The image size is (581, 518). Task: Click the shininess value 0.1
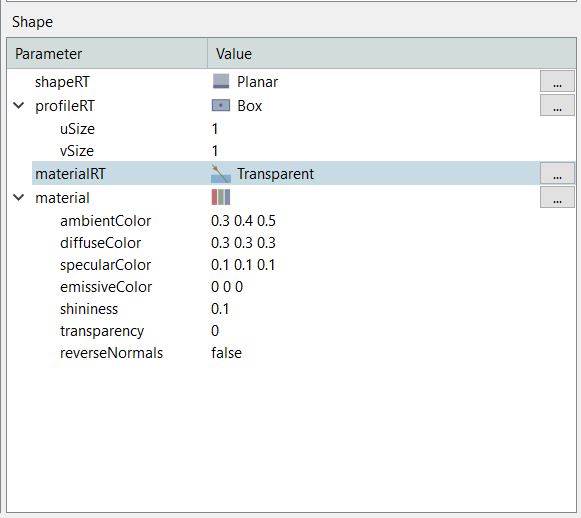pyautogui.click(x=220, y=309)
